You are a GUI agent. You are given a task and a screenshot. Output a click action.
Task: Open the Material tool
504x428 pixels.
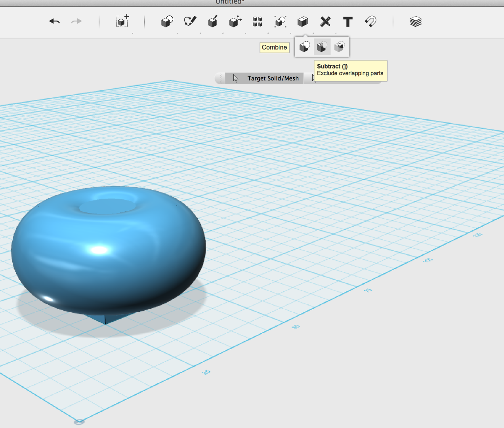click(x=416, y=21)
